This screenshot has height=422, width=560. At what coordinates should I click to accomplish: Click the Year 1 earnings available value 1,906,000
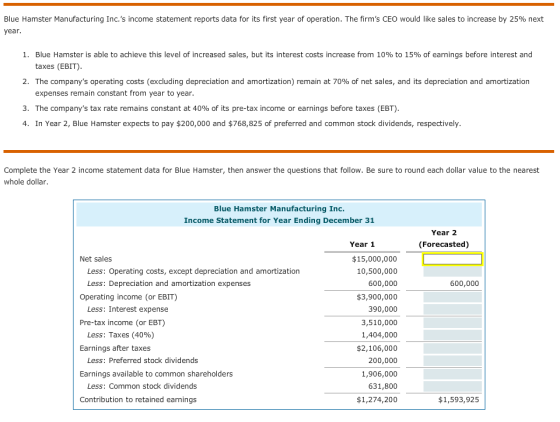(379, 374)
